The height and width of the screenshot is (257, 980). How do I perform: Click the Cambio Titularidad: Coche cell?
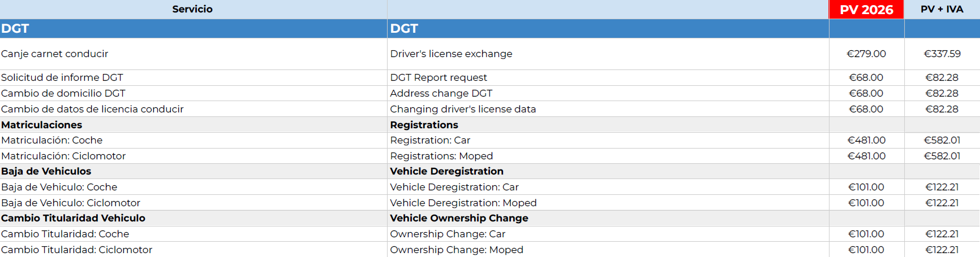tap(65, 234)
